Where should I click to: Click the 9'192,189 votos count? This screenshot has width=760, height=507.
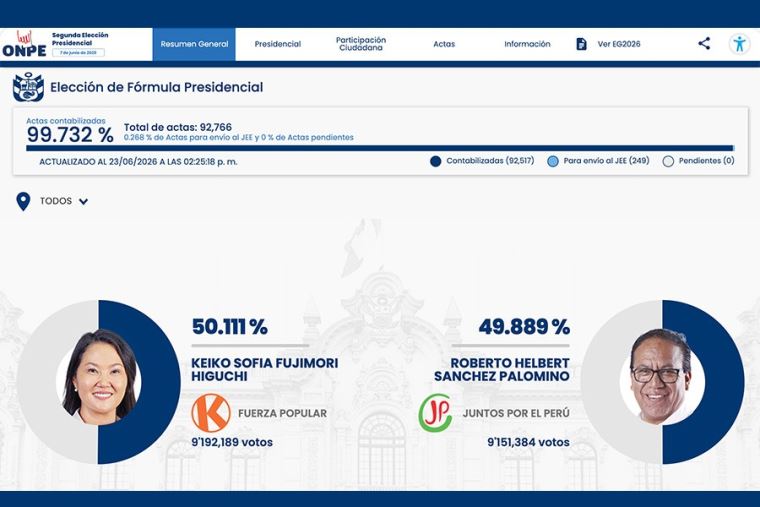pyautogui.click(x=232, y=442)
